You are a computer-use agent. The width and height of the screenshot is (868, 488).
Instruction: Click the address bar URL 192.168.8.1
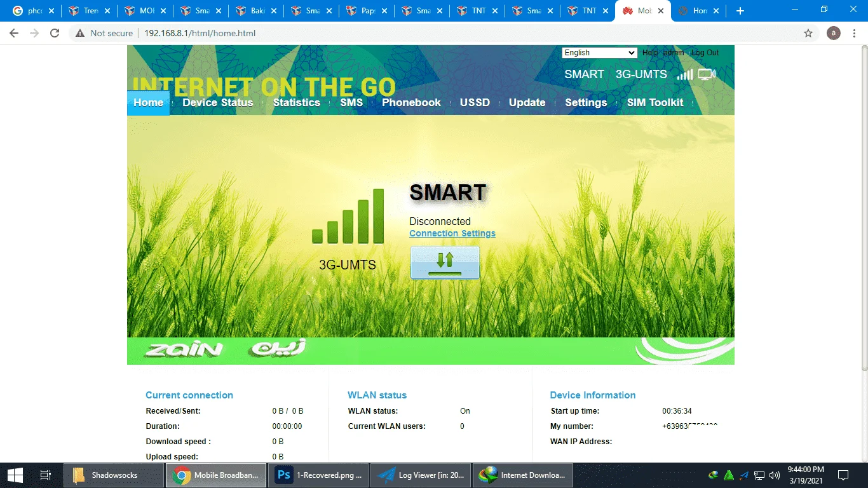click(200, 33)
